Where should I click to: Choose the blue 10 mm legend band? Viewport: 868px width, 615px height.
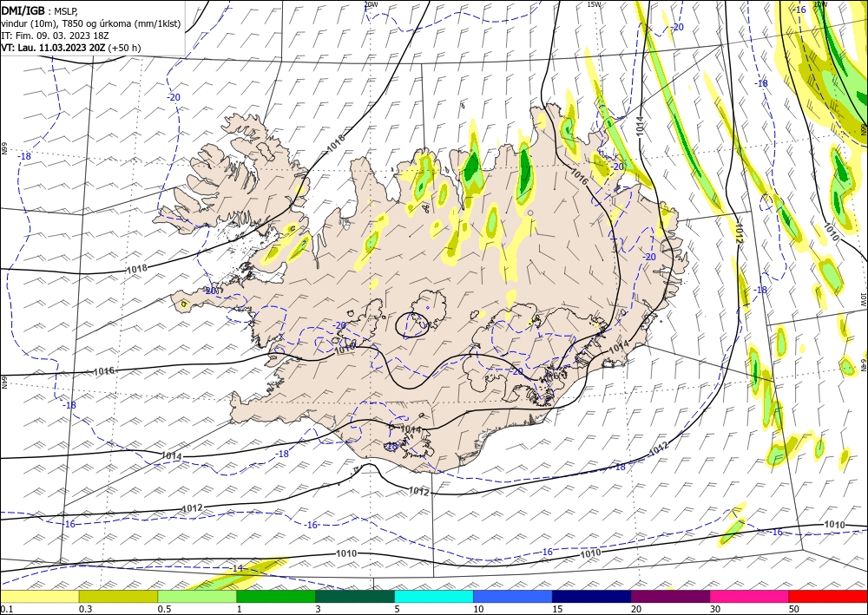click(x=513, y=596)
